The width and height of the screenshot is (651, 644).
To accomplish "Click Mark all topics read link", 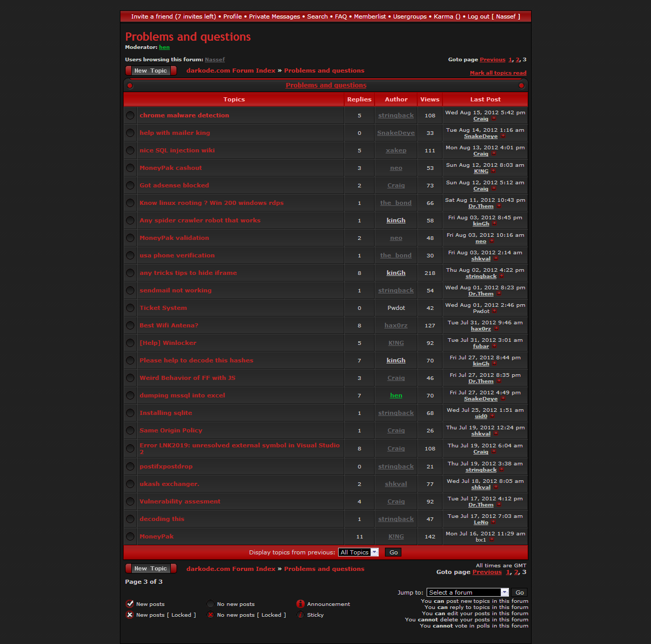I will (x=498, y=73).
